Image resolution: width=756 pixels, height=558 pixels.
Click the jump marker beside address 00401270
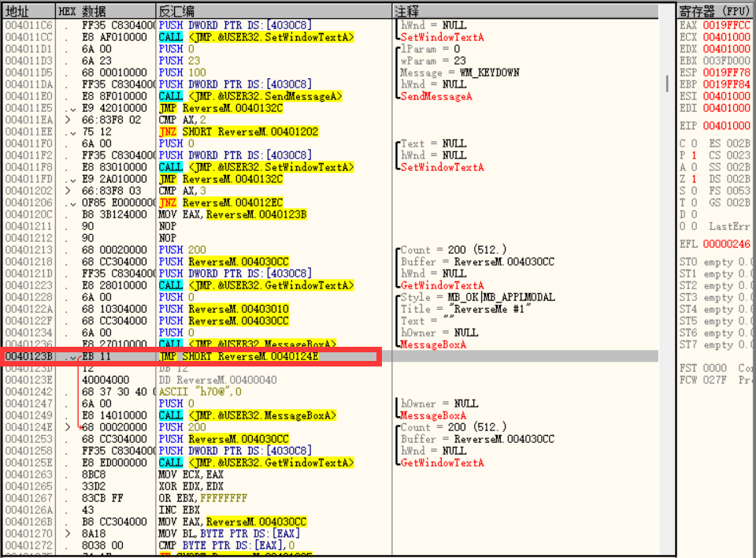pyautogui.click(x=68, y=534)
